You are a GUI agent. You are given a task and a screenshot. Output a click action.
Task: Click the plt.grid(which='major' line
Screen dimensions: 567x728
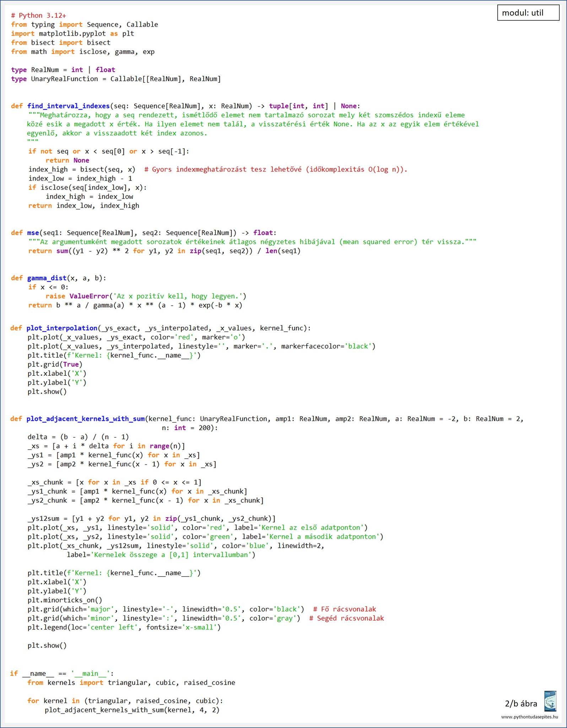pyautogui.click(x=166, y=609)
